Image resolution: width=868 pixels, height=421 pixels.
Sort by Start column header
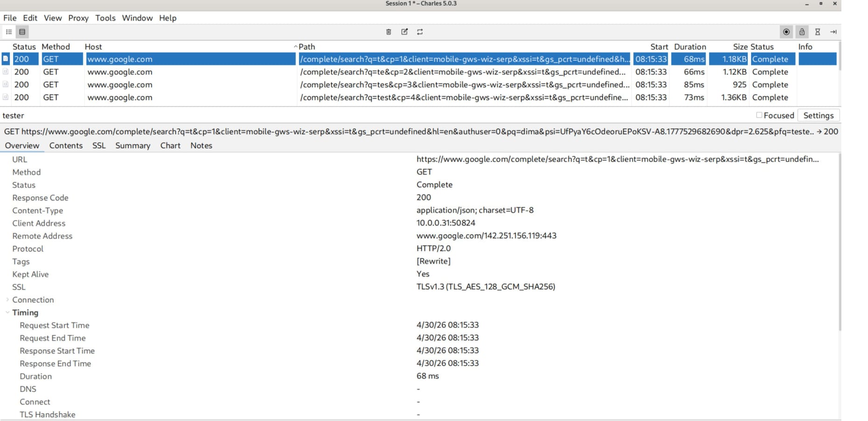[x=659, y=47]
